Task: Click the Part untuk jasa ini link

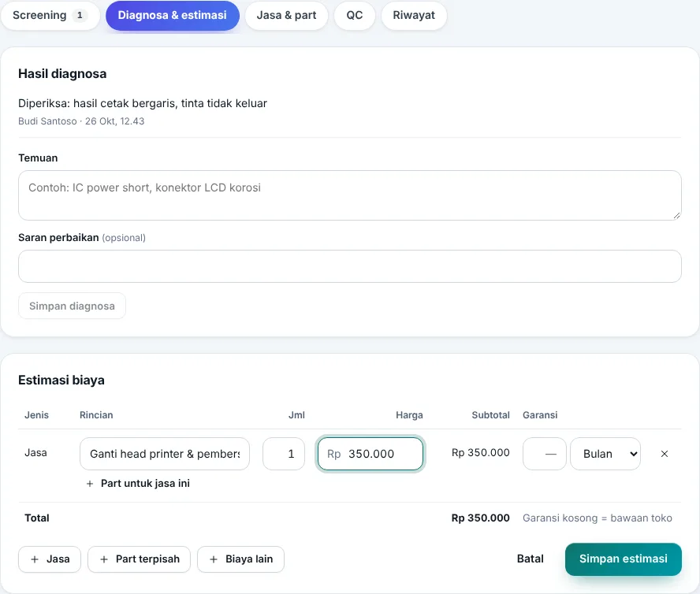Action: [x=139, y=484]
